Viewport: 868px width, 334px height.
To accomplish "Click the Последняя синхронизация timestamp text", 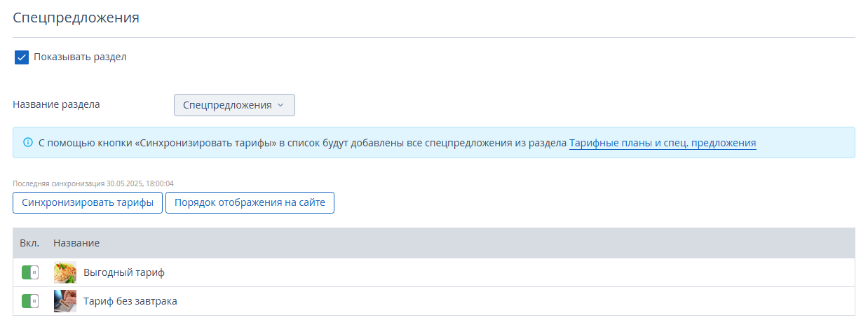I will (x=93, y=183).
